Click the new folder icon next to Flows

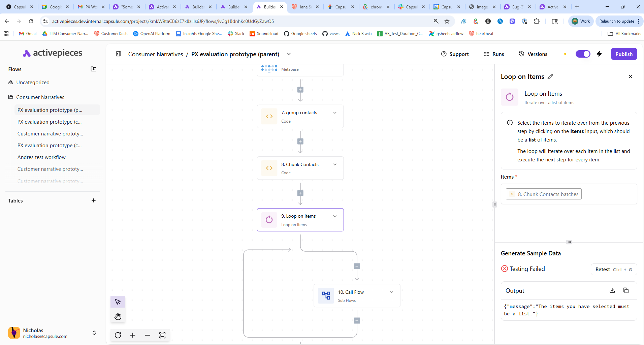pyautogui.click(x=94, y=69)
